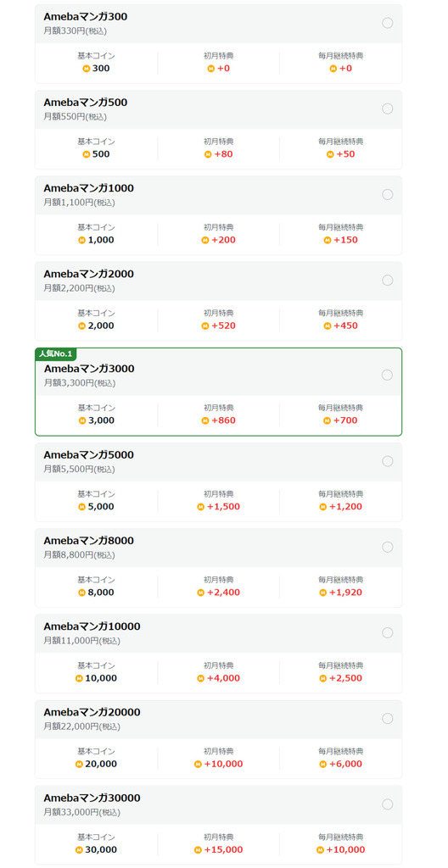Click the coin icon beside +860 first-month bonus
This screenshot has height=868, width=448.
(205, 420)
